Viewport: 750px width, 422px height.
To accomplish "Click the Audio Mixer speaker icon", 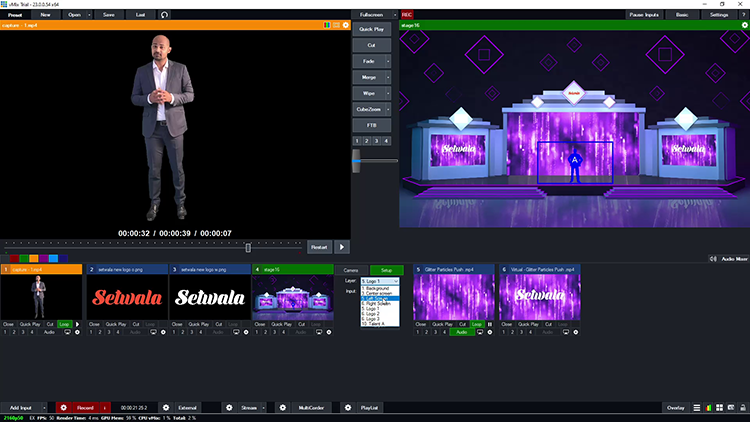I will (714, 258).
